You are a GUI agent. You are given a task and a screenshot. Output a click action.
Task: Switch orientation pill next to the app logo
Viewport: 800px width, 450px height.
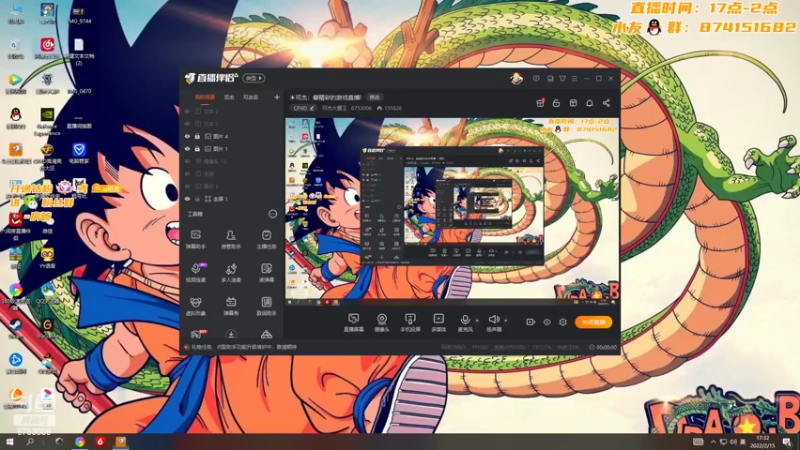click(x=254, y=79)
